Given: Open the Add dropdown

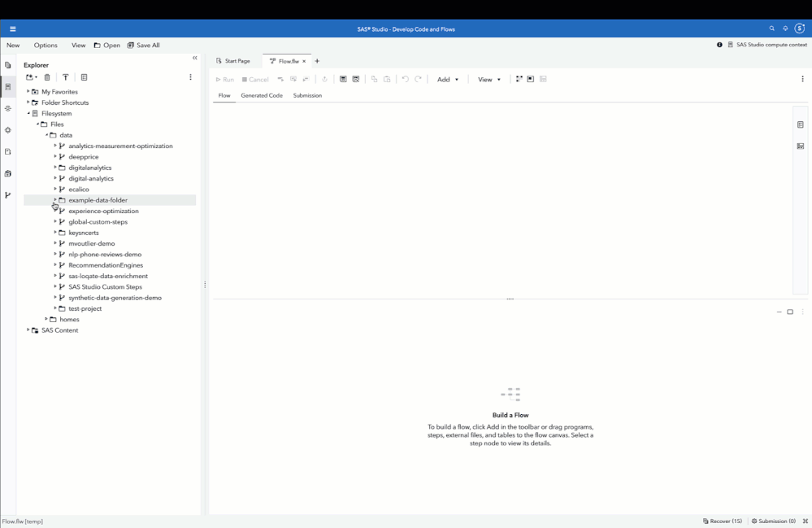Looking at the screenshot, I should point(448,79).
